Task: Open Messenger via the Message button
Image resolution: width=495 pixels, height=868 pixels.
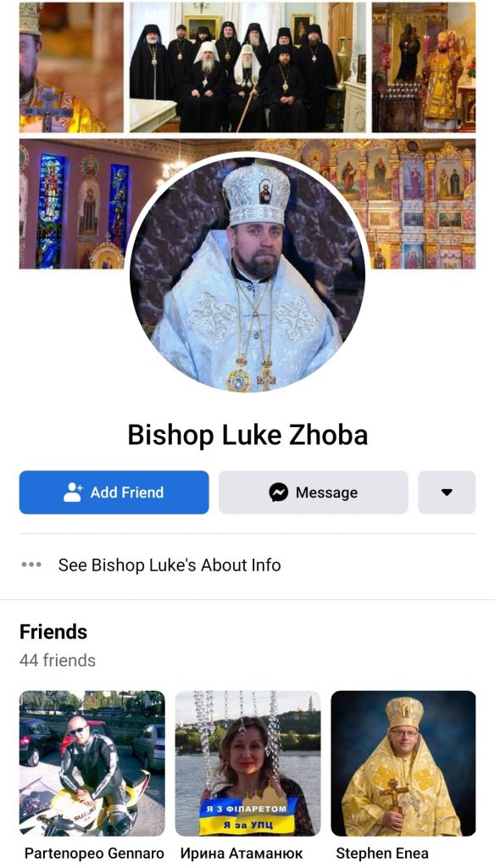Action: point(314,492)
